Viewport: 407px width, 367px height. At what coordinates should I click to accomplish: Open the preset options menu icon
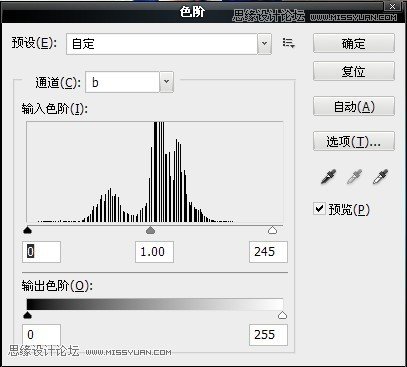click(288, 43)
